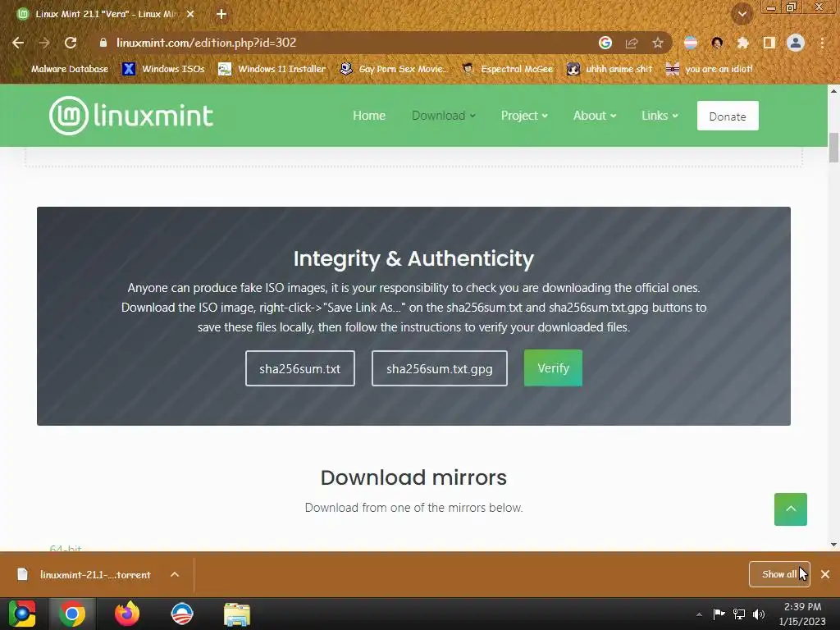
Task: Click the "Download mirrors" heading
Action: [x=413, y=477]
